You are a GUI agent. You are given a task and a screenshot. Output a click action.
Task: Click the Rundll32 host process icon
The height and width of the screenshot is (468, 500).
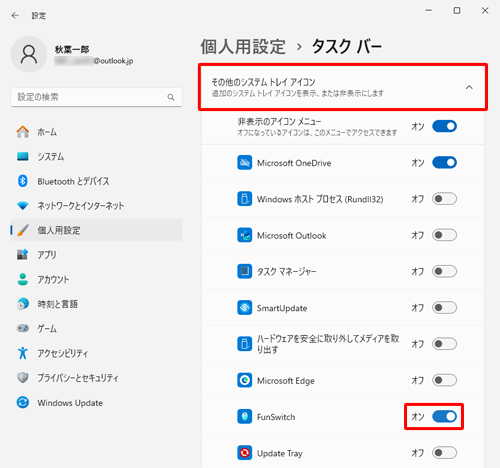(x=244, y=199)
